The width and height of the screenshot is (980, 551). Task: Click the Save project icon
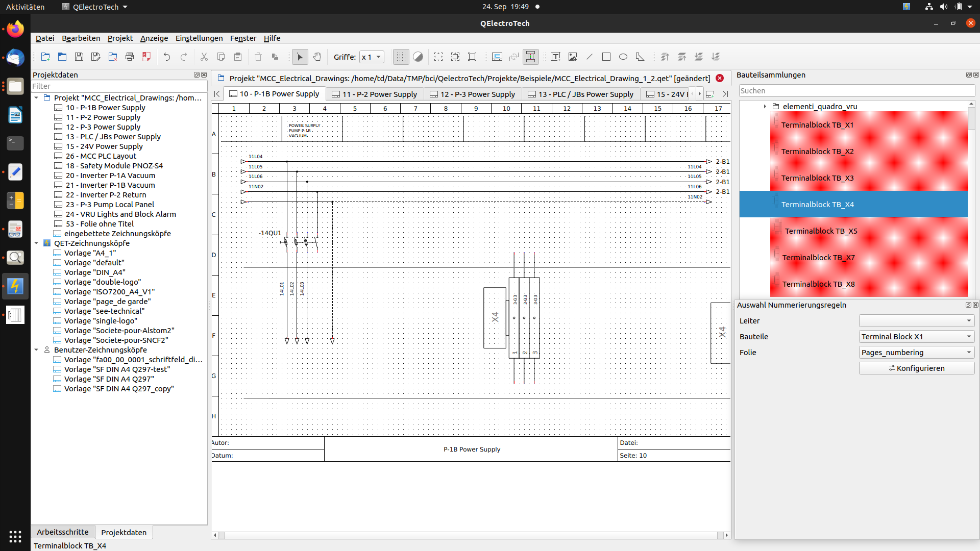click(x=79, y=57)
